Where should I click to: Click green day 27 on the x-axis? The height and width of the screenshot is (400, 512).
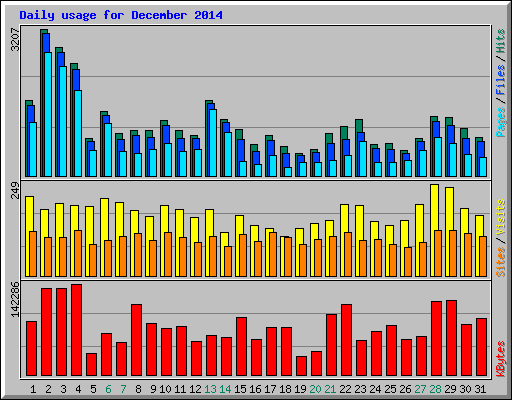[420, 389]
